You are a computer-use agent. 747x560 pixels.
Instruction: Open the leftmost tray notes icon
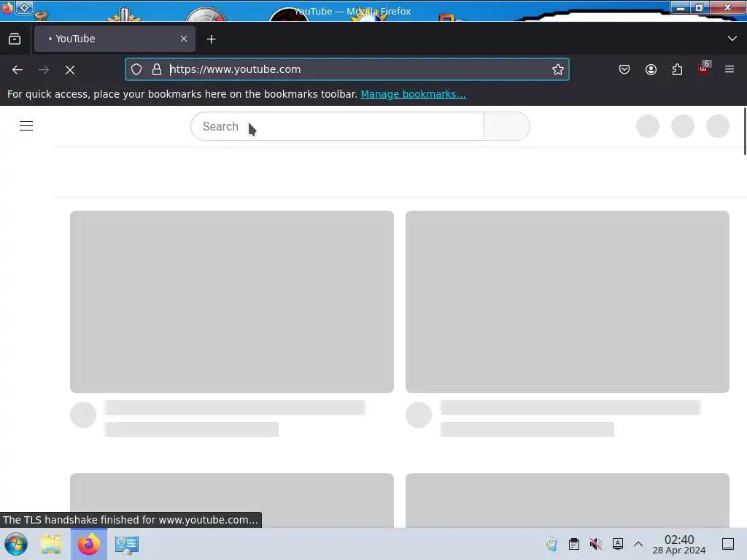[551, 544]
